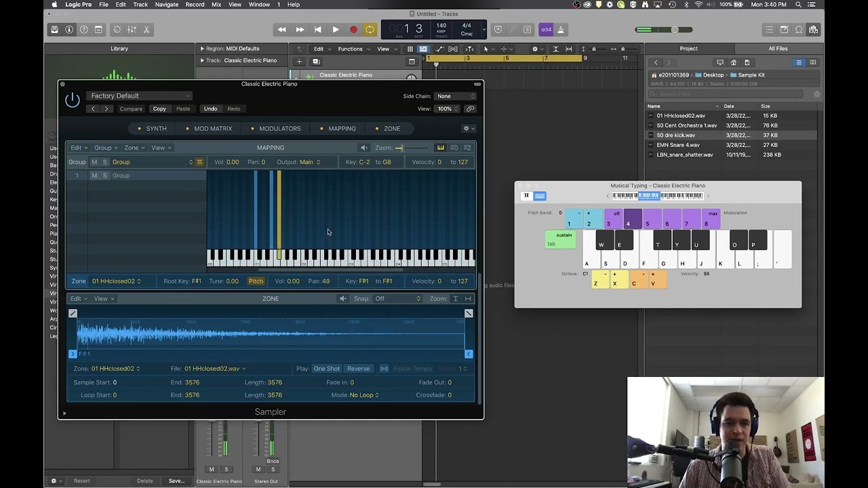Screen dimensions: 868x488
Task: Mute Group 1 row M button
Action: 94,176
